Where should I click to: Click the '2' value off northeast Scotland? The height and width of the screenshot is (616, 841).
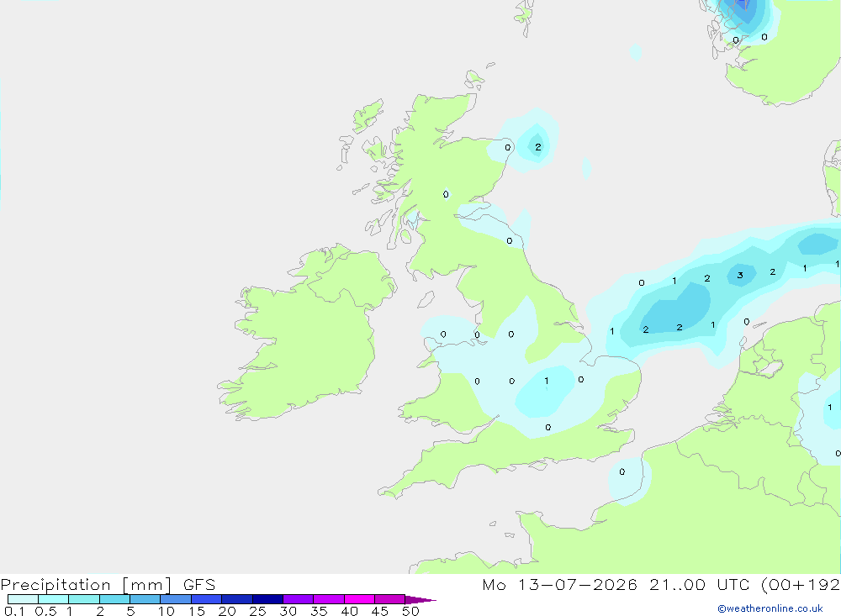(x=538, y=147)
